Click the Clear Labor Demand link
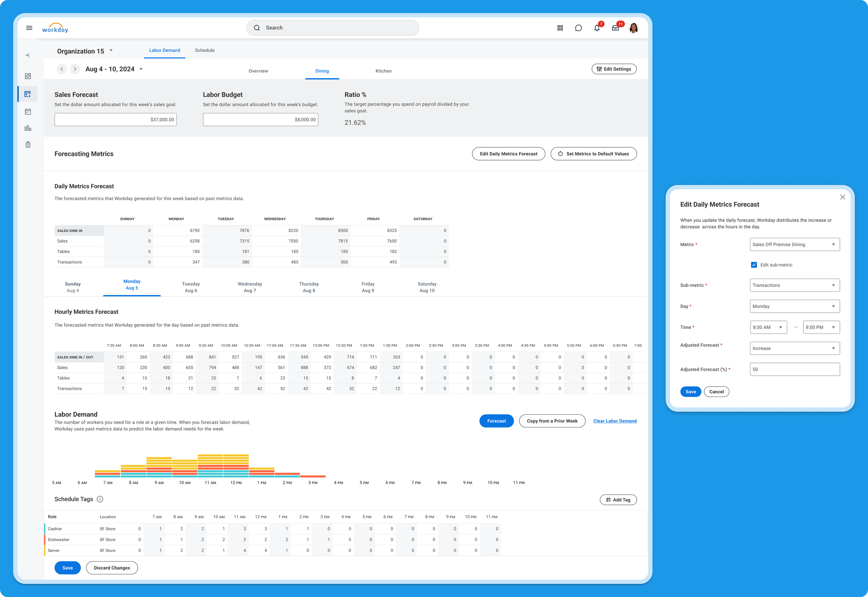Image resolution: width=868 pixels, height=597 pixels. [x=615, y=421]
